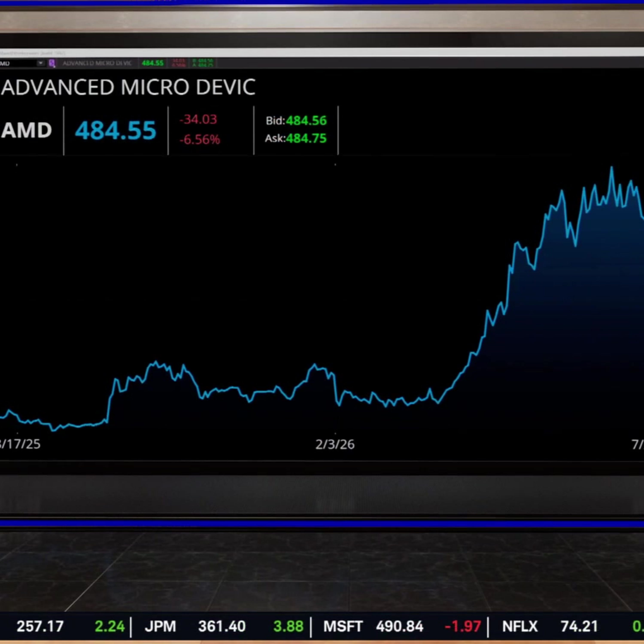The image size is (644, 644).
Task: Click JPM in the bottom ticker
Action: click(x=160, y=626)
